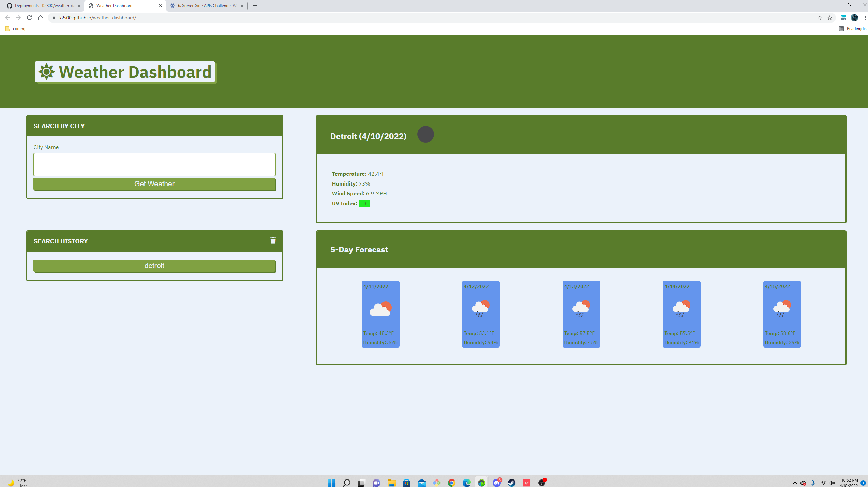Click the 'SEARCH HISTORY' panel title
This screenshot has height=487, width=868.
pyautogui.click(x=61, y=241)
